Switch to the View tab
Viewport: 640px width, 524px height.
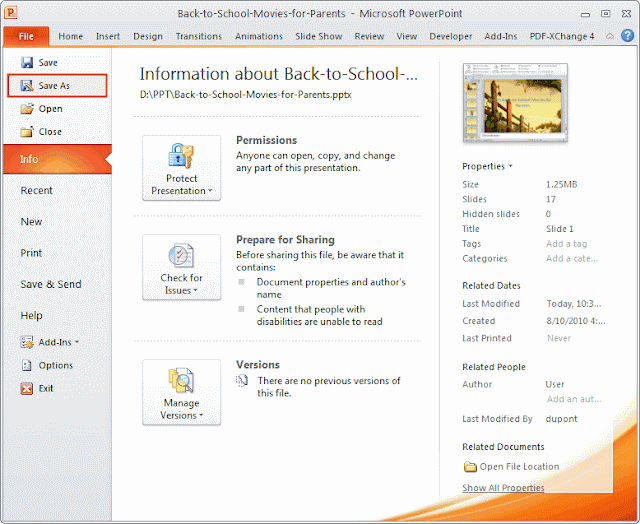(407, 36)
